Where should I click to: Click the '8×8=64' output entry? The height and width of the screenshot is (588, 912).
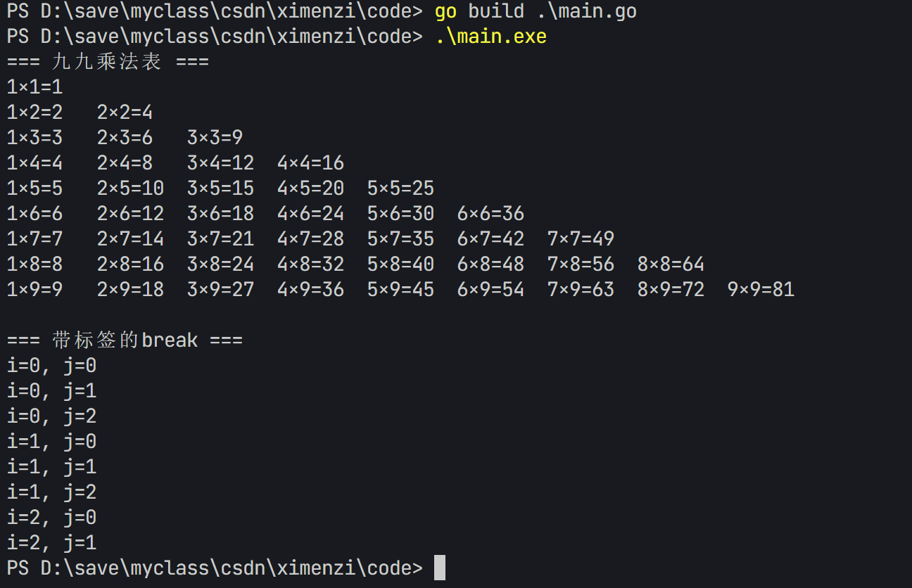point(671,264)
